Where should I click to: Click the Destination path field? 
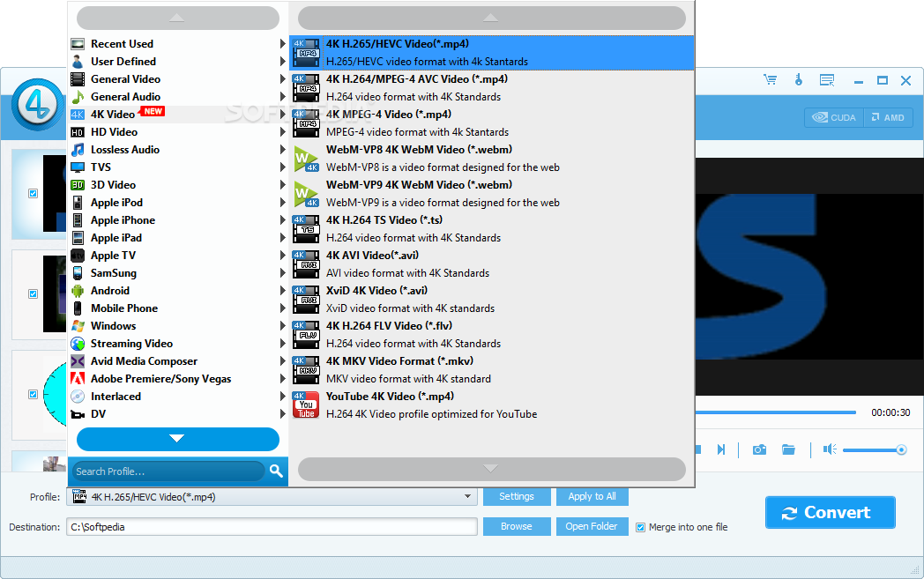(x=272, y=527)
